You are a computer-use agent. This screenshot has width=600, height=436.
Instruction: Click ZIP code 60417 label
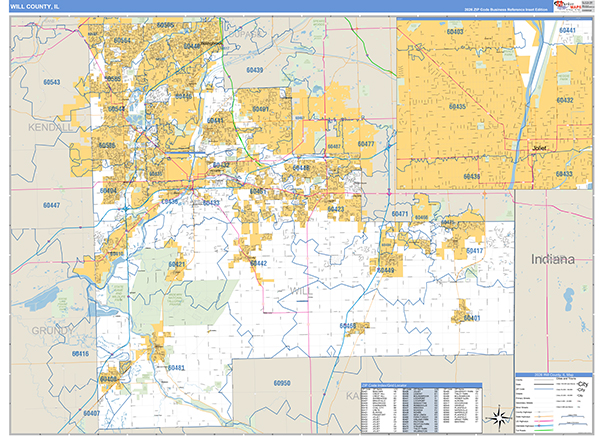coord(474,251)
